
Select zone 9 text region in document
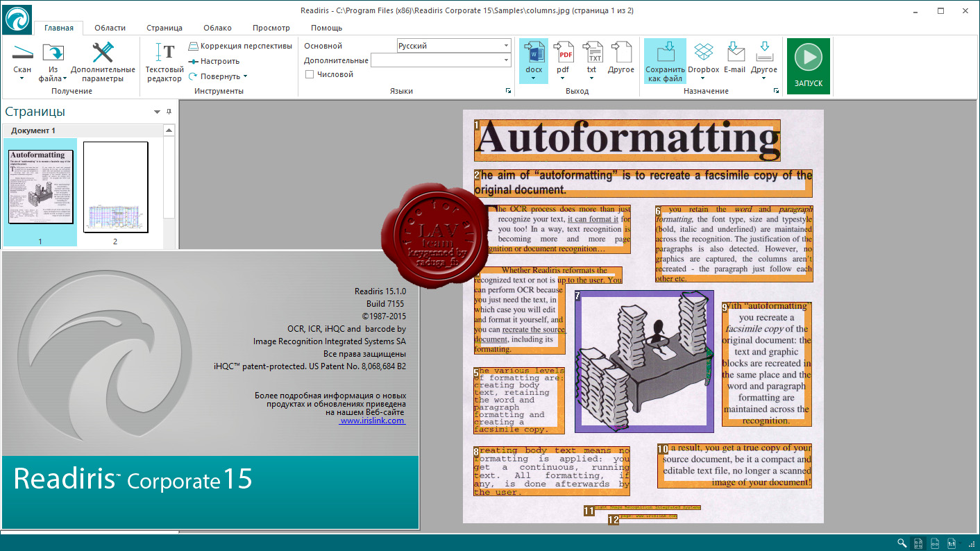pyautogui.click(x=766, y=364)
